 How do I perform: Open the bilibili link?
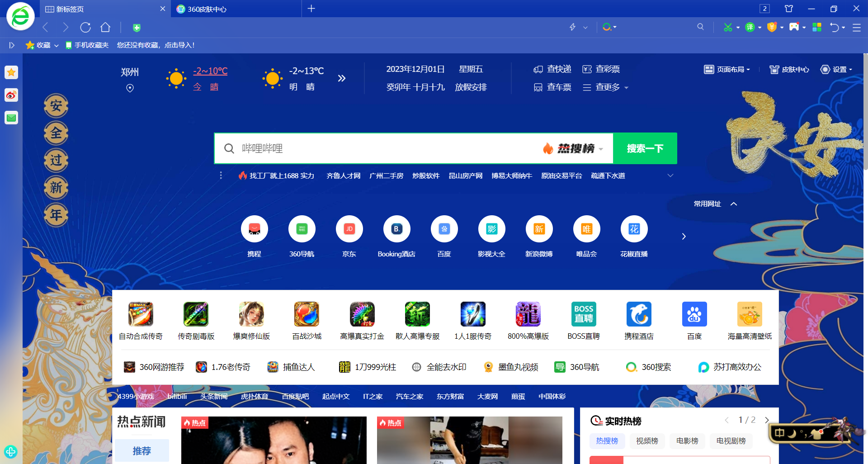(x=177, y=396)
